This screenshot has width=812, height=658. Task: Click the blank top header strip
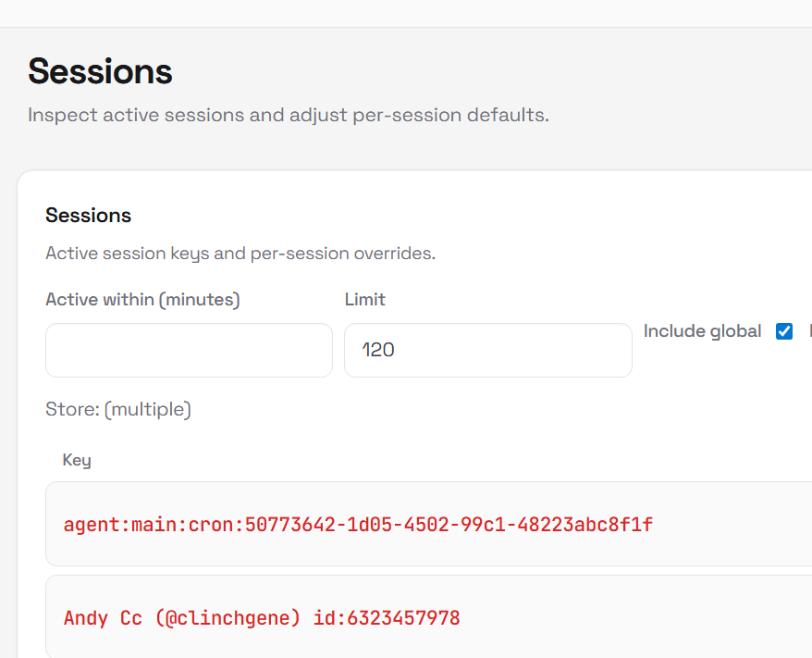pos(406,13)
